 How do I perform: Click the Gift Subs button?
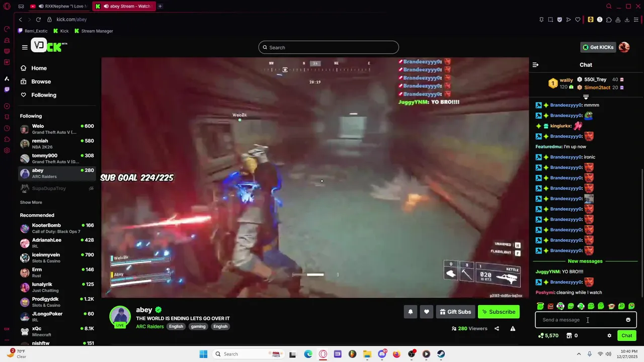(455, 312)
